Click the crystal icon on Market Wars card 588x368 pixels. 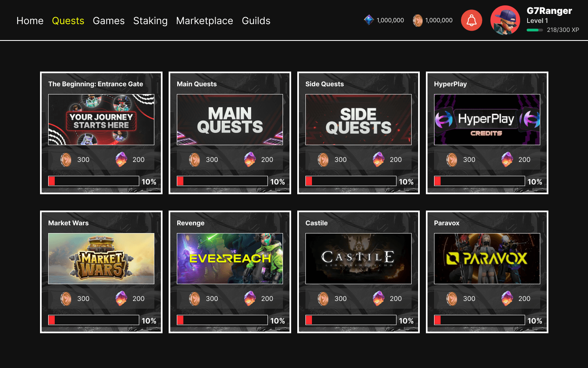point(121,298)
